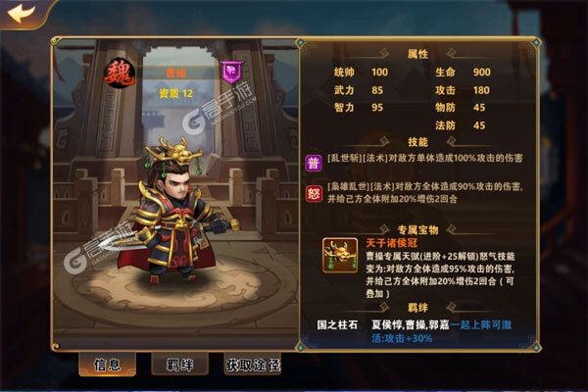The width and height of the screenshot is (588, 392).
Task: Click the 技能 section header
Action: (417, 142)
